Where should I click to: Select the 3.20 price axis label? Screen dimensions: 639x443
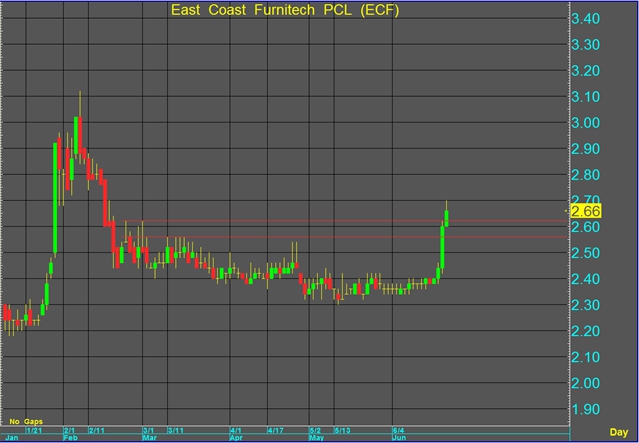pyautogui.click(x=585, y=71)
